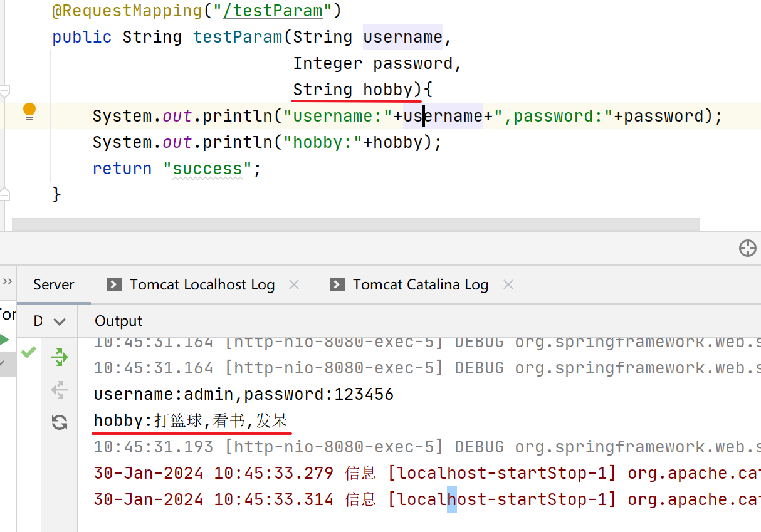Click the terminal icon on Tomcat Catalina Log tab
The width and height of the screenshot is (761, 532).
(337, 284)
